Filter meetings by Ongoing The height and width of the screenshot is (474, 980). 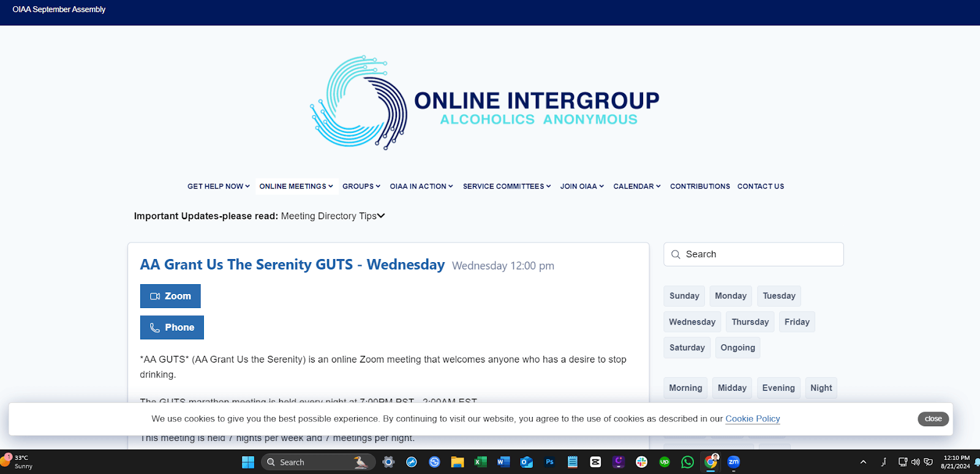tap(738, 348)
